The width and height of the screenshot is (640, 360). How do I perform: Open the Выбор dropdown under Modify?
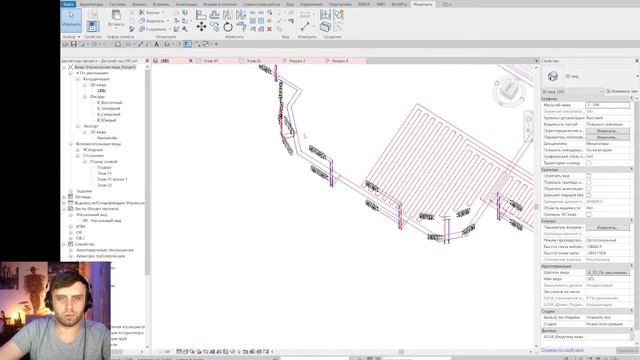(71, 37)
